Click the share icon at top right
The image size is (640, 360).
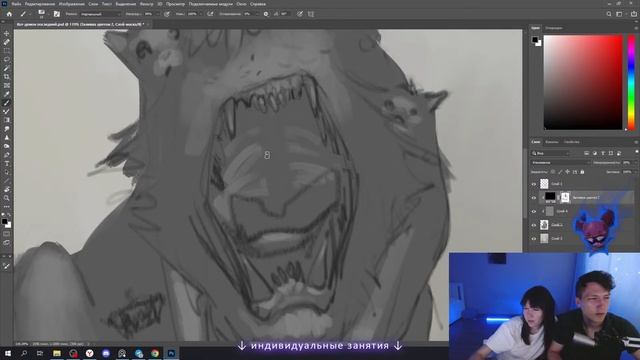point(633,14)
